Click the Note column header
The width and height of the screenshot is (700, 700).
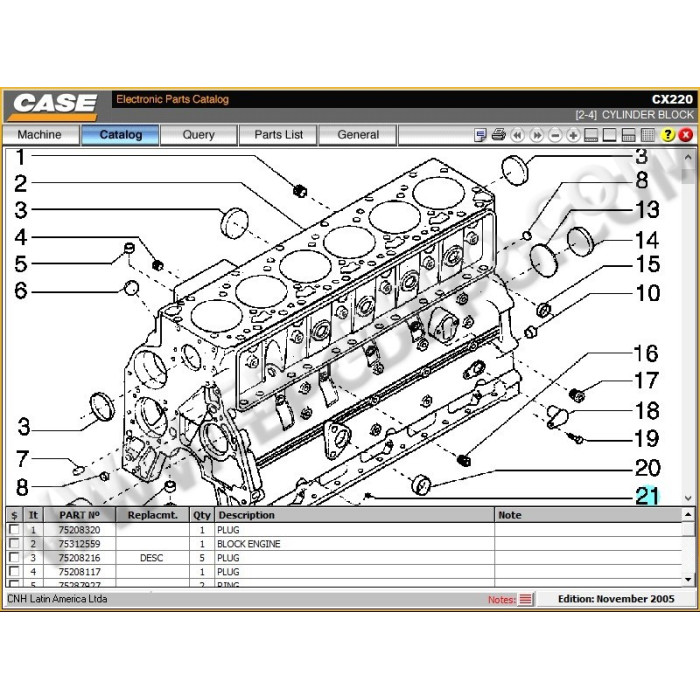click(x=588, y=515)
